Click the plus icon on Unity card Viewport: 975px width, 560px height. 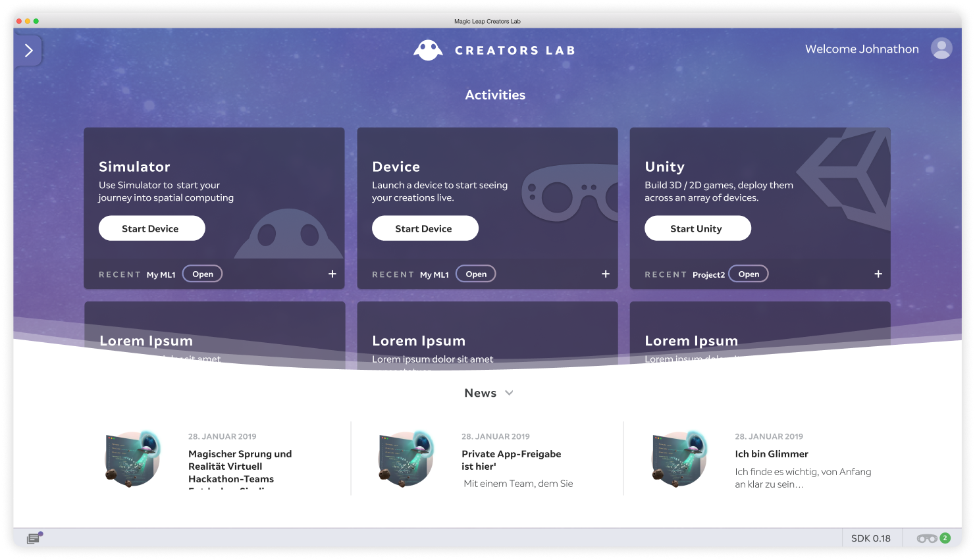(878, 274)
